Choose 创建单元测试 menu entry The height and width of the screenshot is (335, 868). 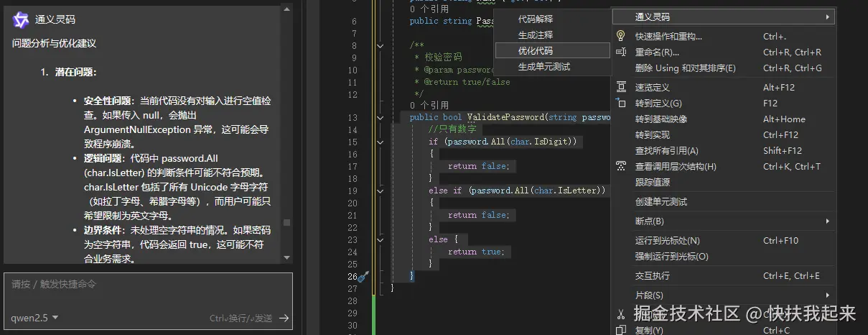tap(724, 202)
